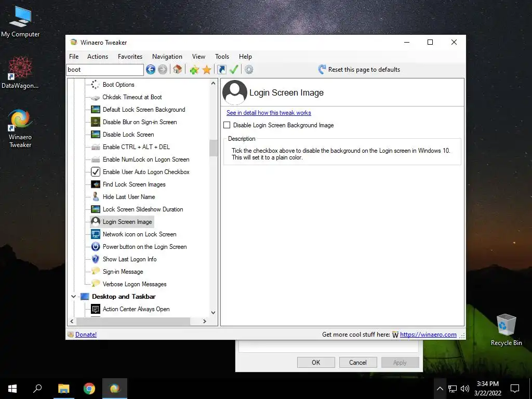Click the Enable NumLock on Logon Screen icon
This screenshot has width=532, height=399.
click(x=96, y=159)
